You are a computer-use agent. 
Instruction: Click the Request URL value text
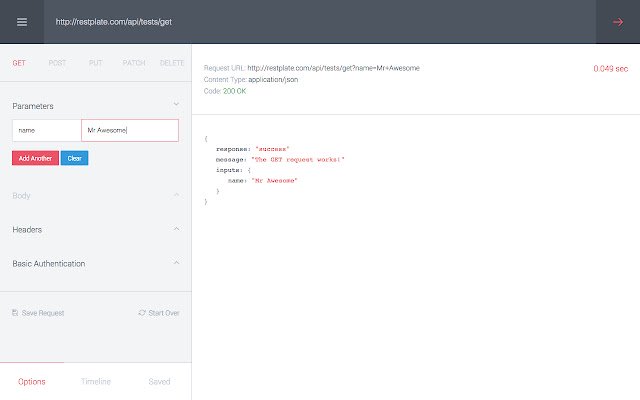coord(333,68)
